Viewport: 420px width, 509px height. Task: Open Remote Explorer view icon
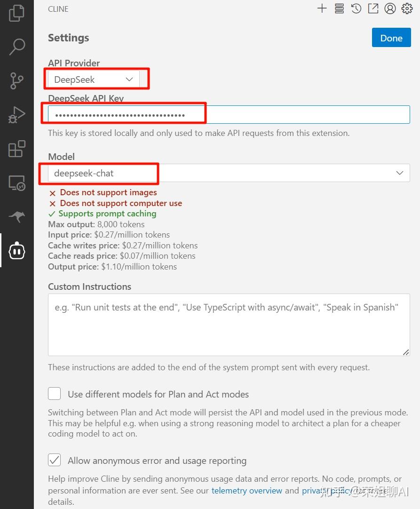pyautogui.click(x=17, y=183)
